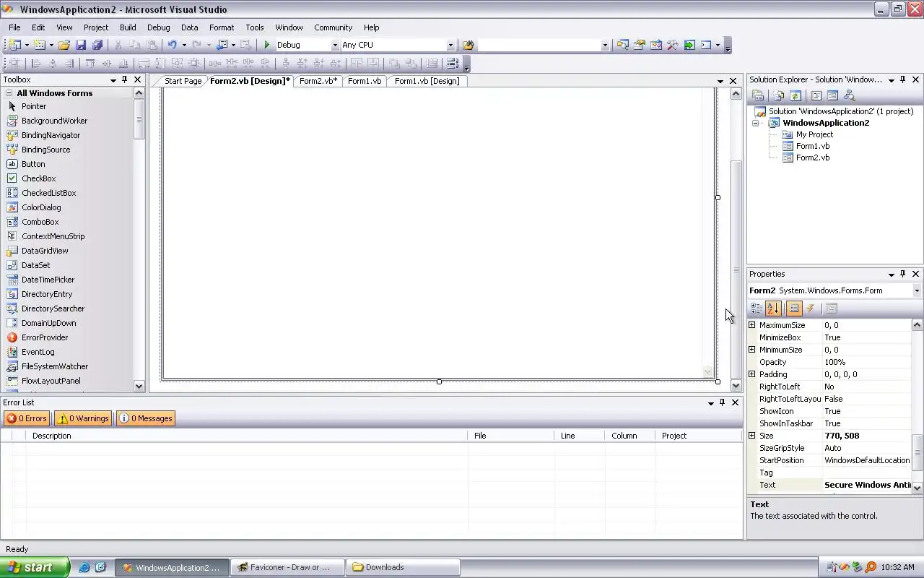
Task: Open View Class Diagram icon
Action: tap(849, 95)
